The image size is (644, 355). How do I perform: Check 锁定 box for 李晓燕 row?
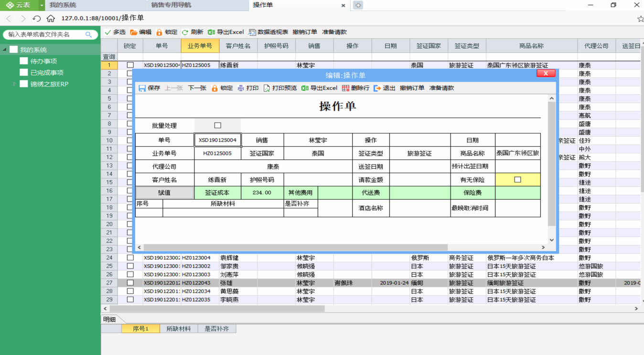[130, 300]
